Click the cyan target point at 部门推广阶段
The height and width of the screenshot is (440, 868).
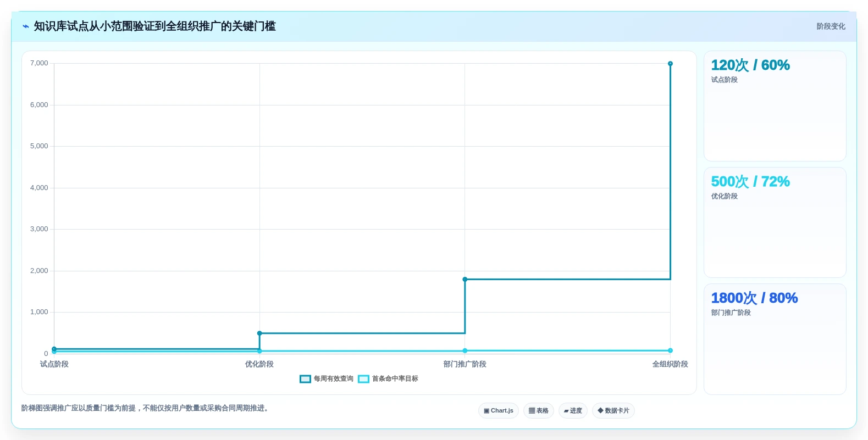coord(465,350)
